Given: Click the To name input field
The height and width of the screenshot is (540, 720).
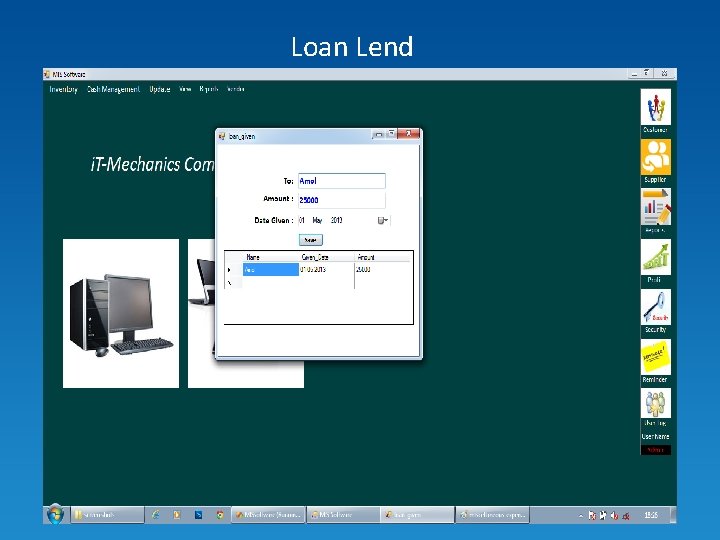Looking at the screenshot, I should [x=342, y=181].
